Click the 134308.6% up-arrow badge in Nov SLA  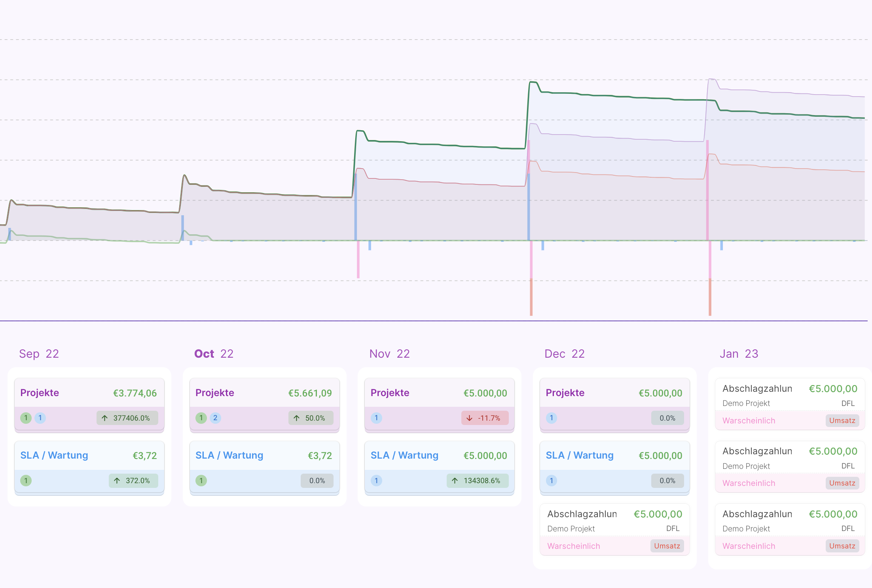click(478, 480)
